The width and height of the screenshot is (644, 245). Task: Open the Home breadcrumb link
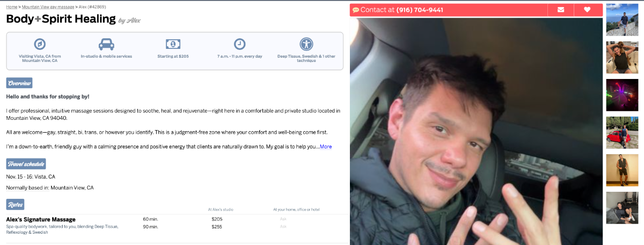click(x=11, y=6)
